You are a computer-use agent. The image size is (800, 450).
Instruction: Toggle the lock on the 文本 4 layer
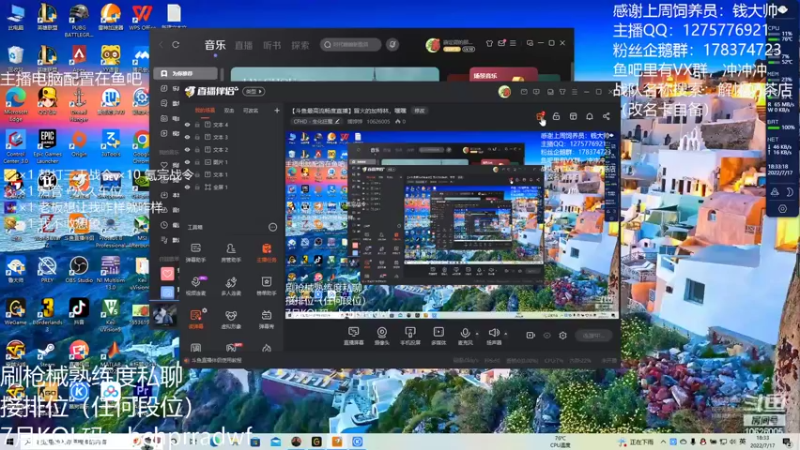point(197,124)
